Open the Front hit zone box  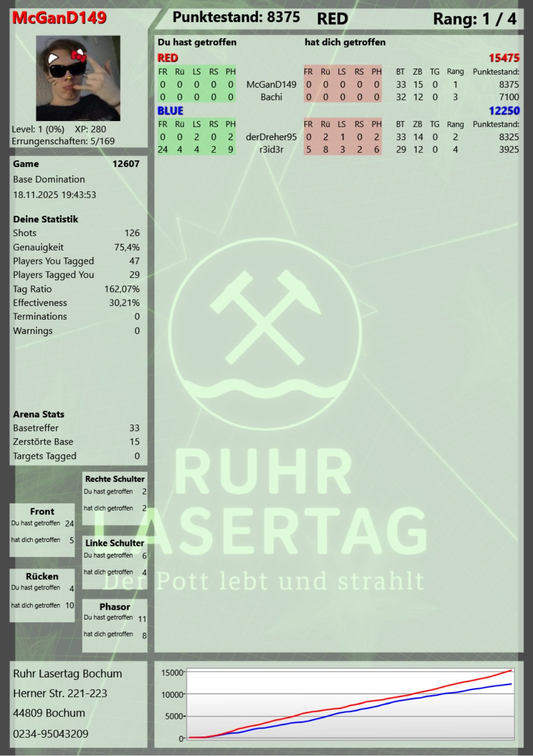coord(42,530)
